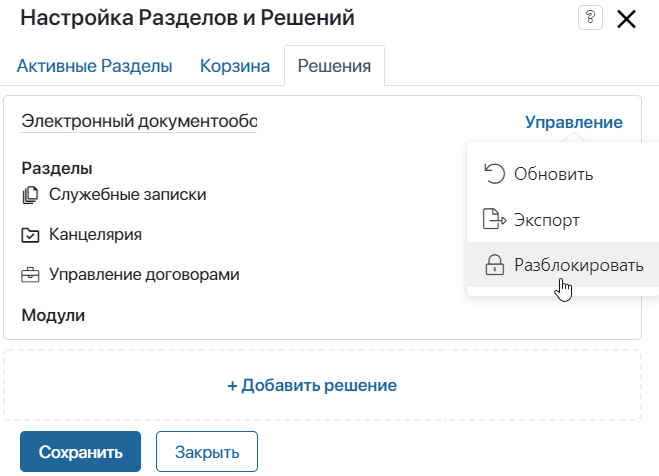659x476 pixels.
Task: Select the Решения tab
Action: click(x=334, y=66)
